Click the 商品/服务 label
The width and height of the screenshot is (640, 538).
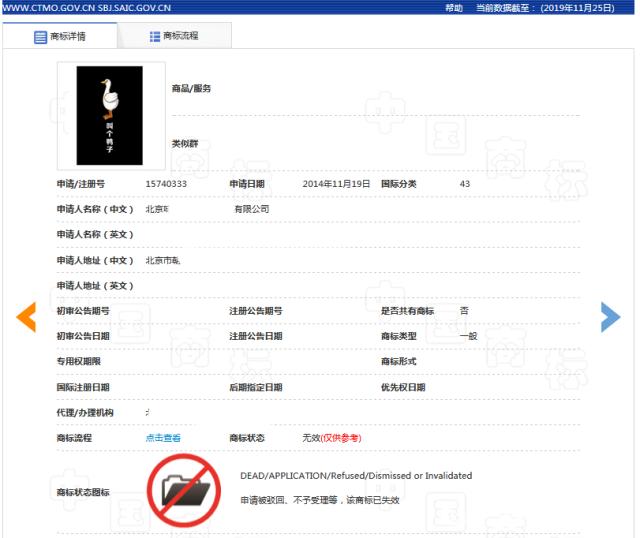[191, 89]
